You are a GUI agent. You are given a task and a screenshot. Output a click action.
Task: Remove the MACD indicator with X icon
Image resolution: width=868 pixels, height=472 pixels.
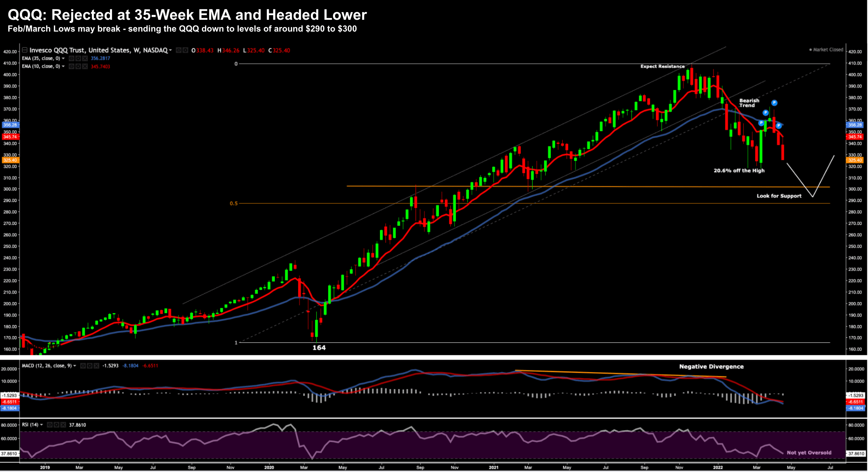click(96, 366)
